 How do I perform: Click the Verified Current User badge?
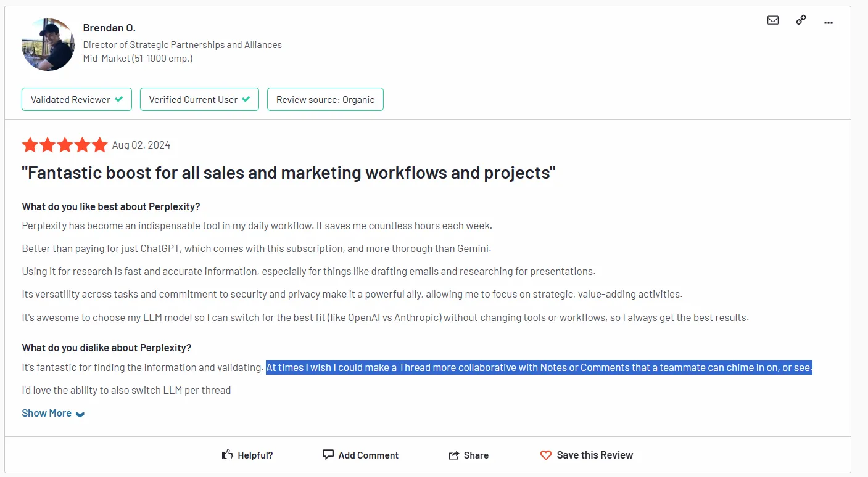coord(199,99)
